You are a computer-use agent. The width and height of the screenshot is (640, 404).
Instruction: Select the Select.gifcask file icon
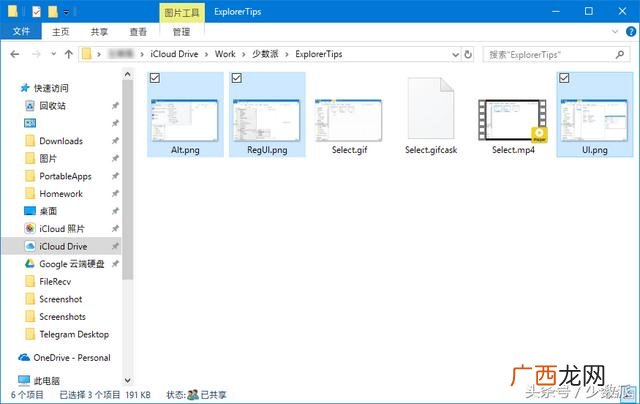(x=431, y=108)
